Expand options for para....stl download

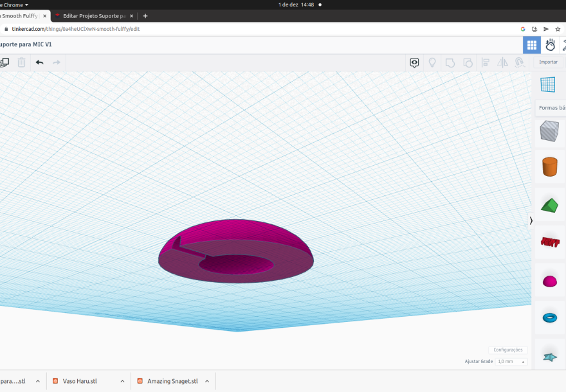38,381
